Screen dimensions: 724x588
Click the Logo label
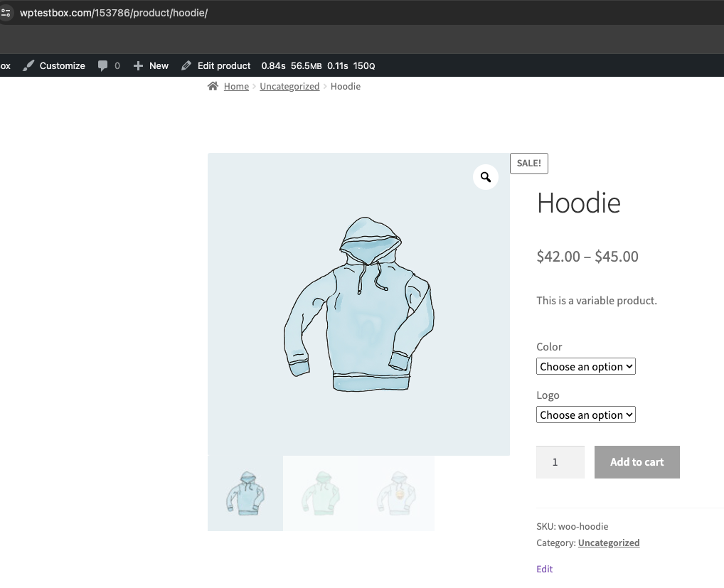[x=548, y=395]
